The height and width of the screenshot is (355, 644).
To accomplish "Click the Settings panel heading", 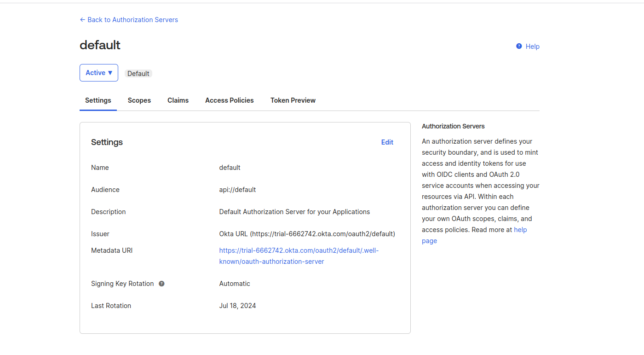I will coord(107,142).
